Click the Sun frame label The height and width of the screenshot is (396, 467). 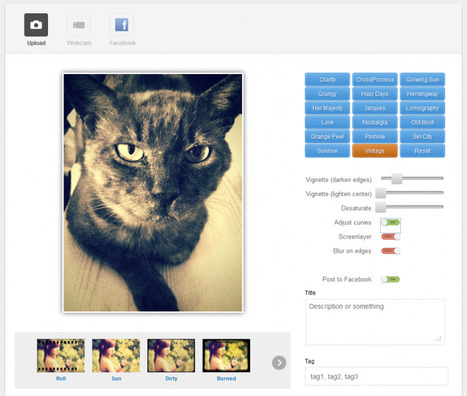coord(116,379)
